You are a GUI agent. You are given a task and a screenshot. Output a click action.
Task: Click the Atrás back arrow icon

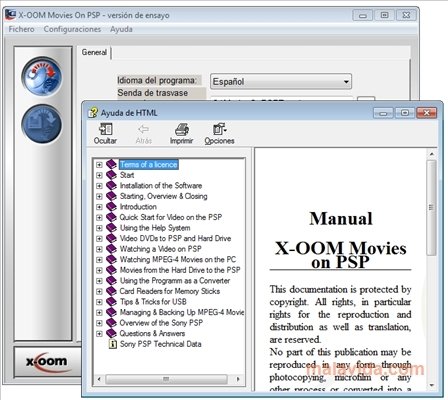(144, 129)
